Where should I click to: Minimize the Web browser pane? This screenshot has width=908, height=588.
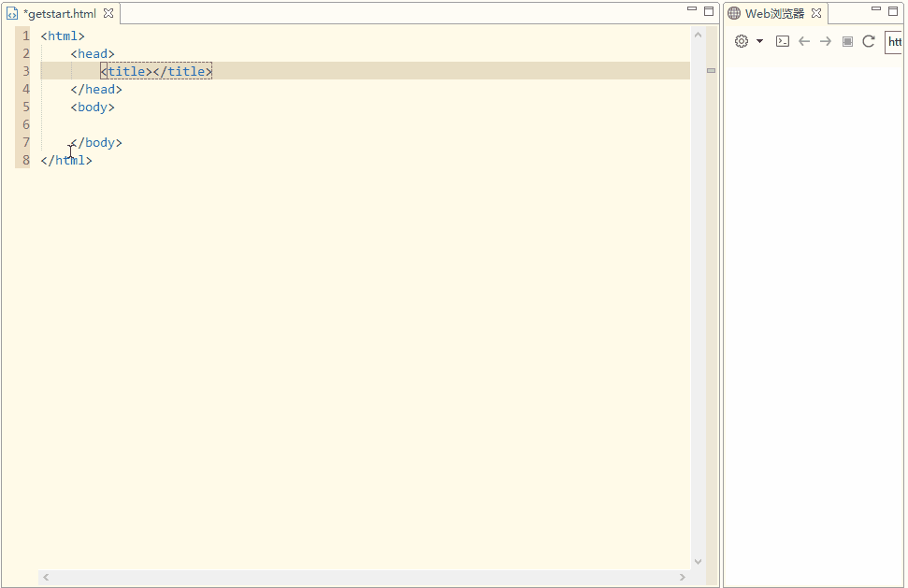(876, 9)
